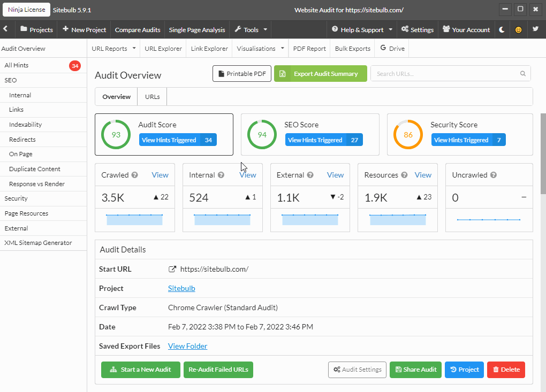The width and height of the screenshot is (546, 392).
Task: Click help icon next to Resources
Action: tap(404, 175)
